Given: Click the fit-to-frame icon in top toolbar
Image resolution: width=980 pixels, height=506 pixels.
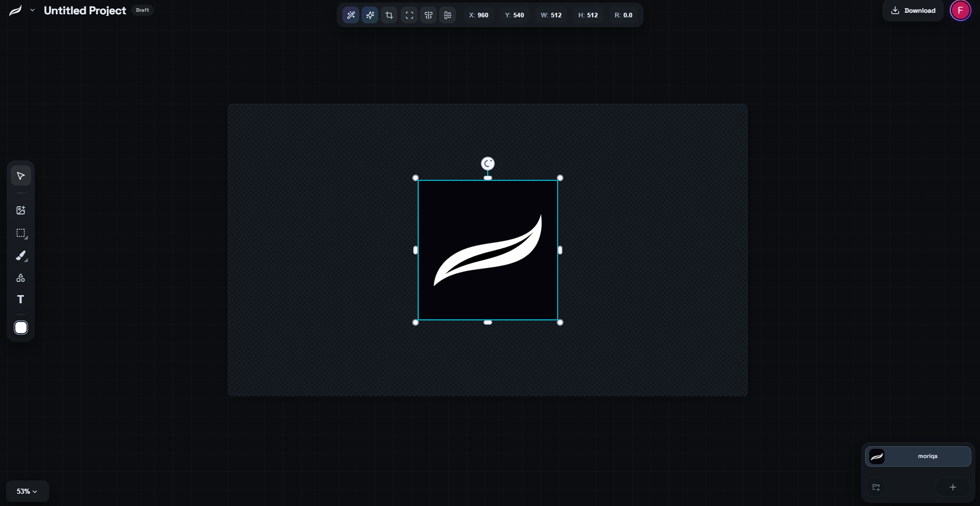Looking at the screenshot, I should coord(409,15).
